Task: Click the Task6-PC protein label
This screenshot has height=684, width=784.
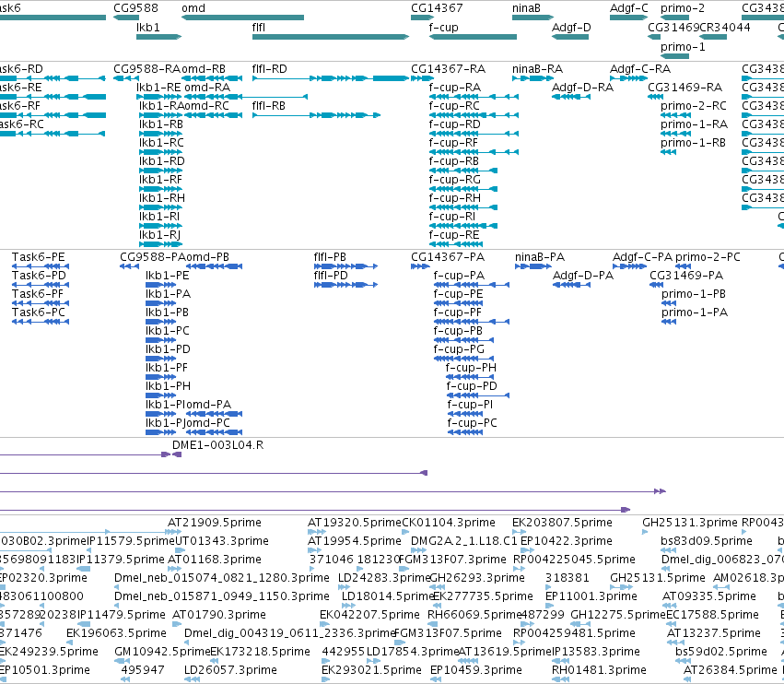Action: tap(39, 313)
